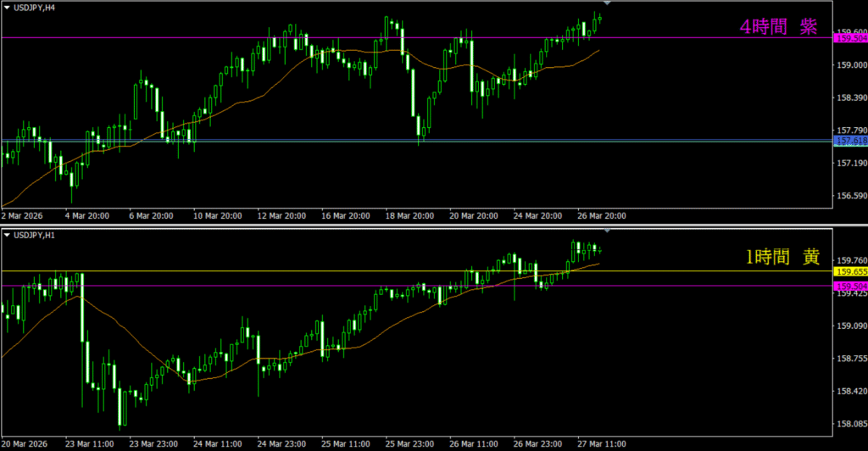Select the yellow 159.655 price label
Image resolution: width=868 pixels, height=451 pixels.
pyautogui.click(x=850, y=271)
